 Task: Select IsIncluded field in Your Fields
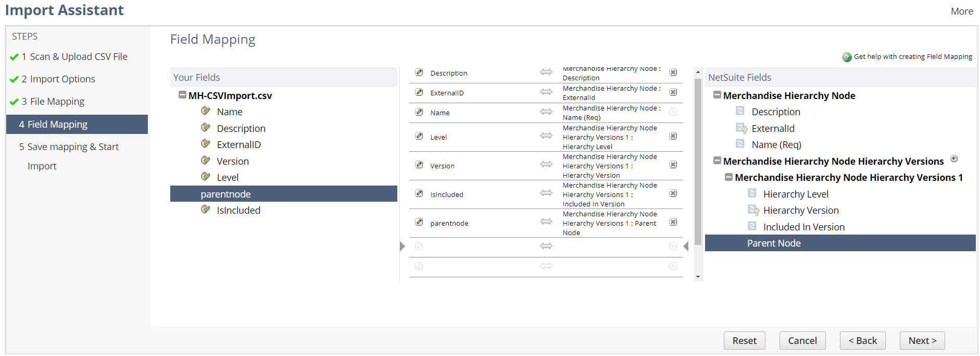[238, 211]
